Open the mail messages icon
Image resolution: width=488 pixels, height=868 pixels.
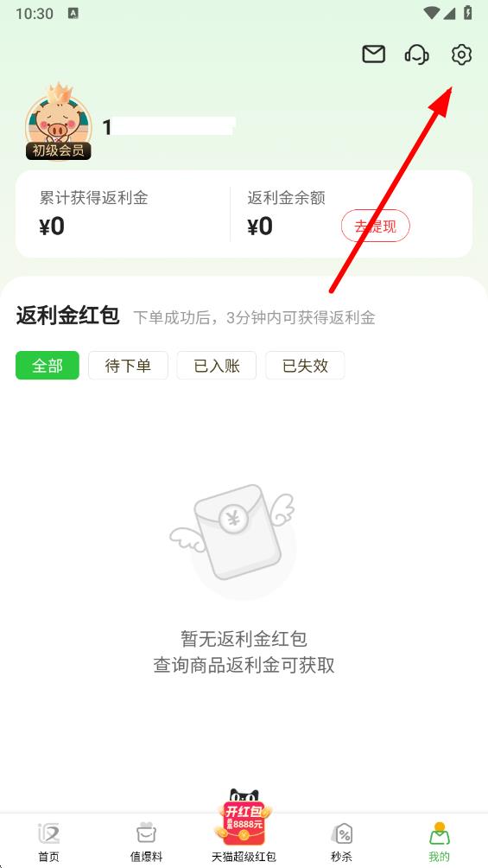pyautogui.click(x=373, y=54)
